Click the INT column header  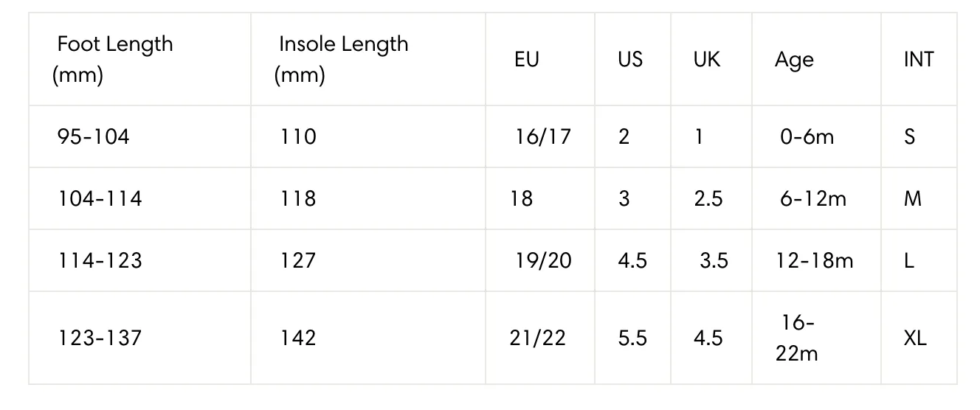[x=919, y=59]
